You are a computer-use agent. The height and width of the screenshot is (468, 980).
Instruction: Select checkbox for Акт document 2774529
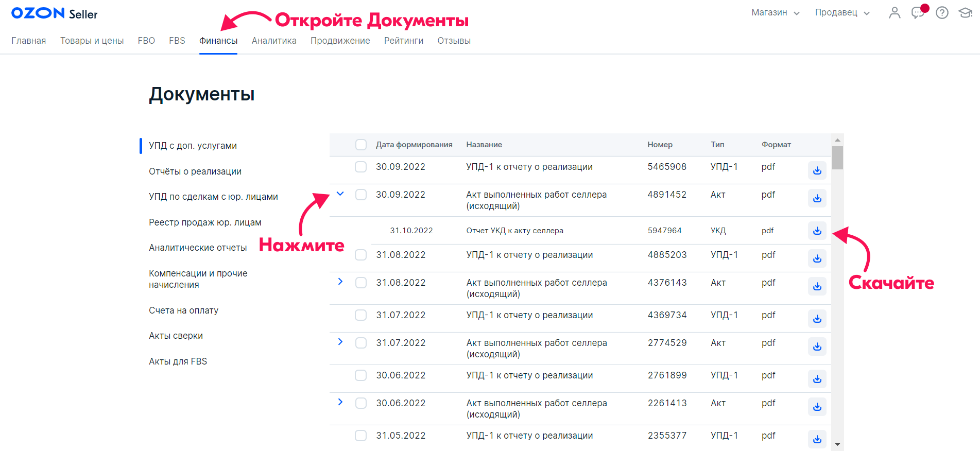[361, 343]
